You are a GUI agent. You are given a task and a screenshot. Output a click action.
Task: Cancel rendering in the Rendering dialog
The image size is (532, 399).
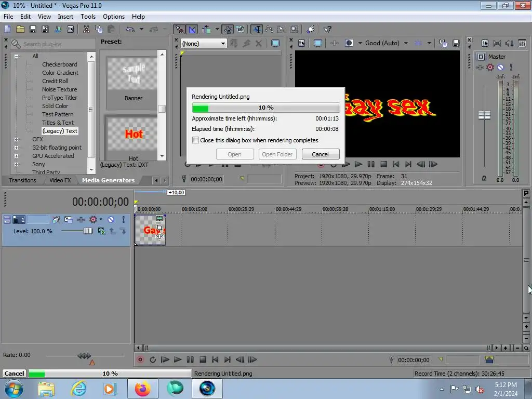pos(320,154)
